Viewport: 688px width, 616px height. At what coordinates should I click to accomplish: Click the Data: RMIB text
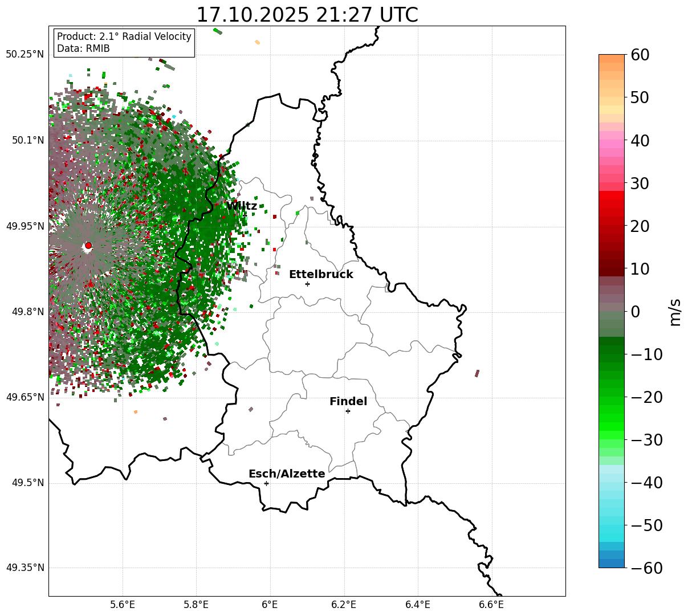click(83, 49)
